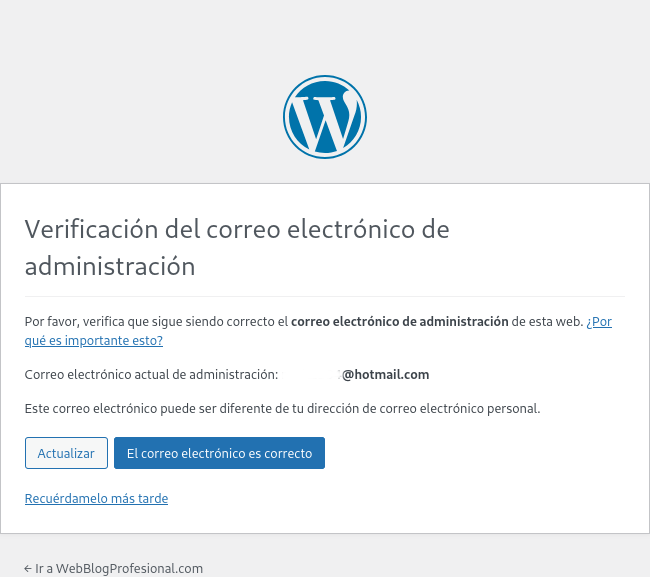Screen dimensions: 650x577
Task: Follow the Ir a WebBlogProfesional.com link
Action: (118, 568)
